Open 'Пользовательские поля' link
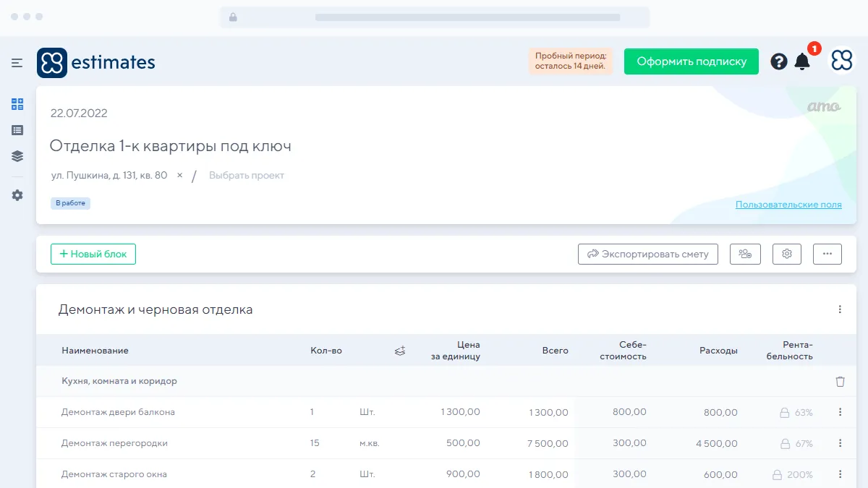The image size is (868, 488). click(x=788, y=205)
